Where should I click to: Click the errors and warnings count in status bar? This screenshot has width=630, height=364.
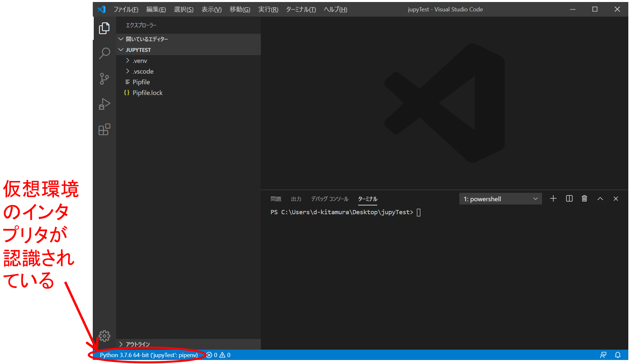click(218, 355)
